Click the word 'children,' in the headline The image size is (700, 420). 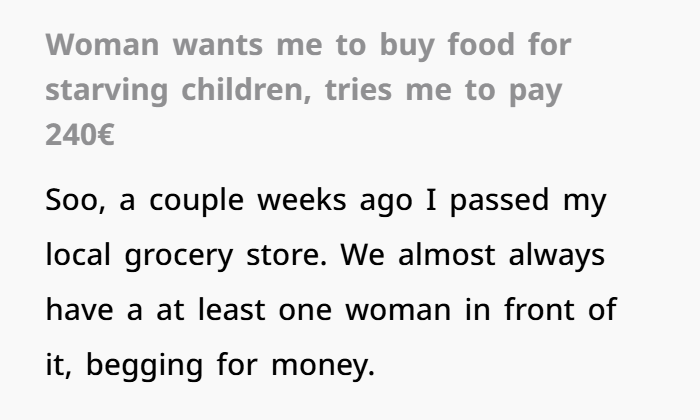coord(246,89)
